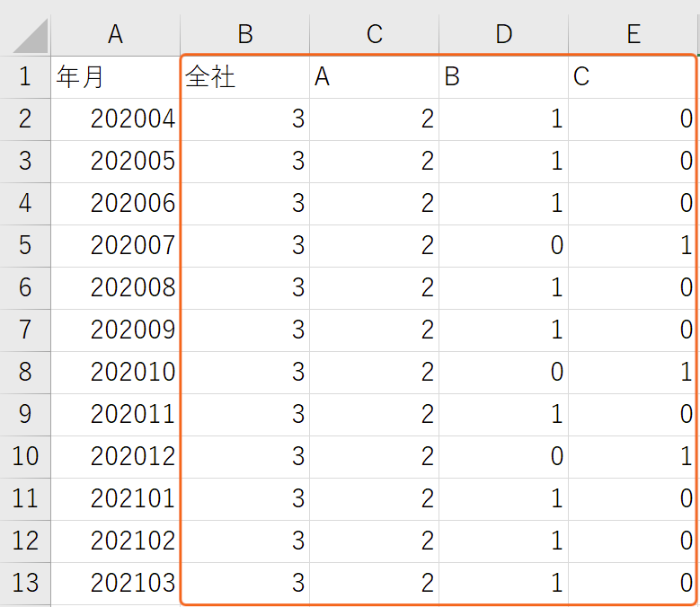Select the cell with 202004

click(116, 119)
